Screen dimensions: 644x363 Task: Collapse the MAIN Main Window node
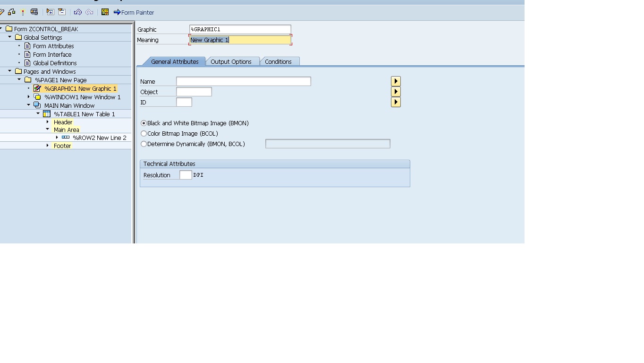pyautogui.click(x=29, y=105)
